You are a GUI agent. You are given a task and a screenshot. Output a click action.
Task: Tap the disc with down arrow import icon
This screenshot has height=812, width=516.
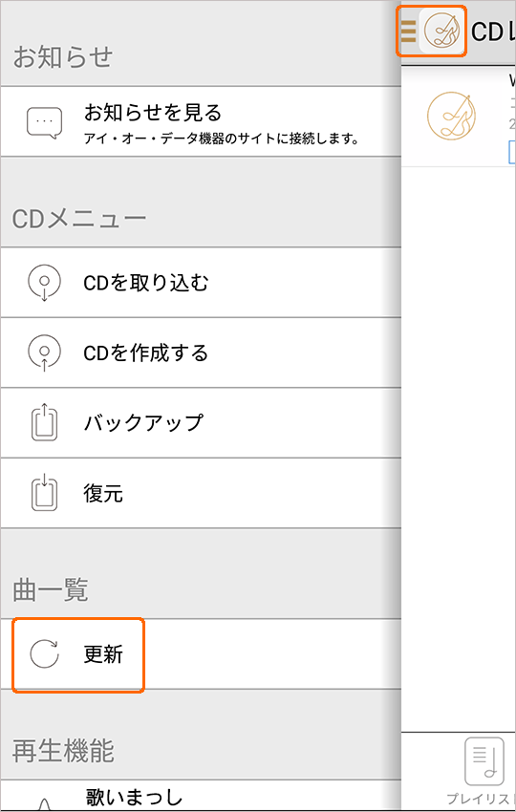(x=44, y=283)
